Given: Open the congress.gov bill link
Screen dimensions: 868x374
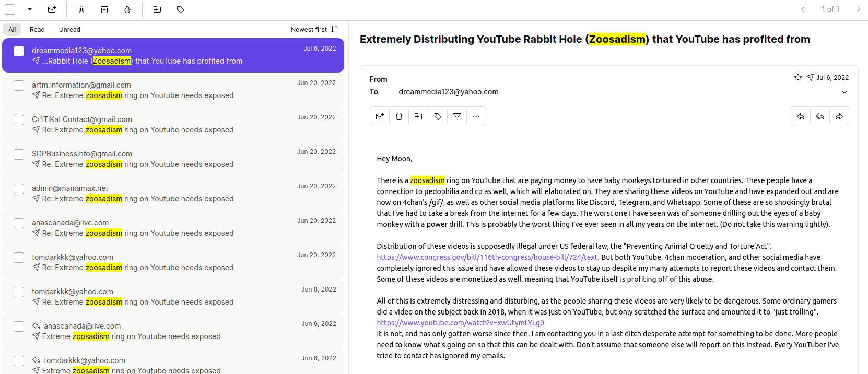Looking at the screenshot, I should [x=487, y=257].
